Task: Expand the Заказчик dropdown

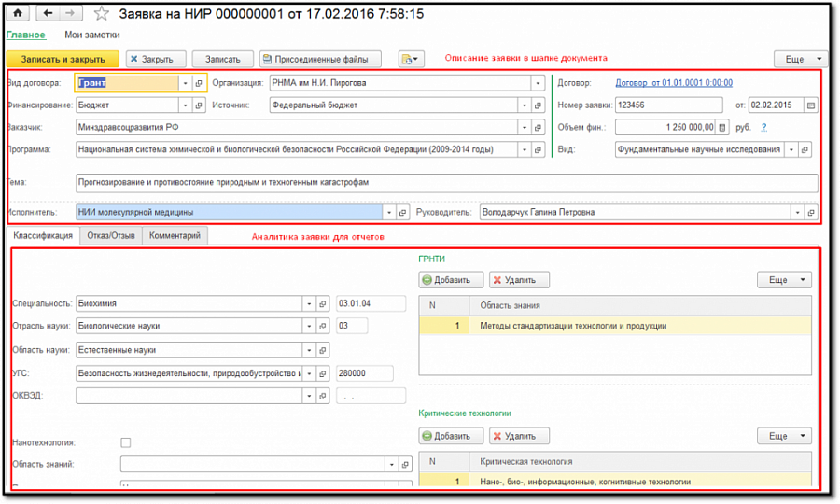Action: pos(525,128)
